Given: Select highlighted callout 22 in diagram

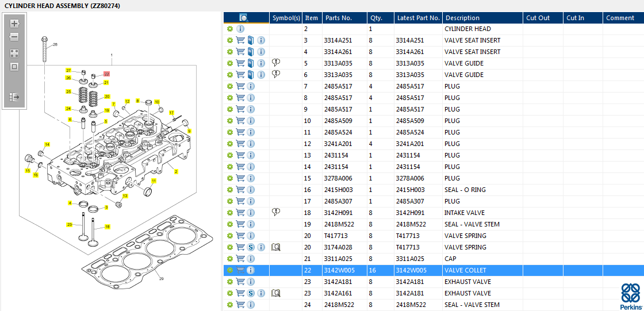Looking at the screenshot, I should click(107, 74).
